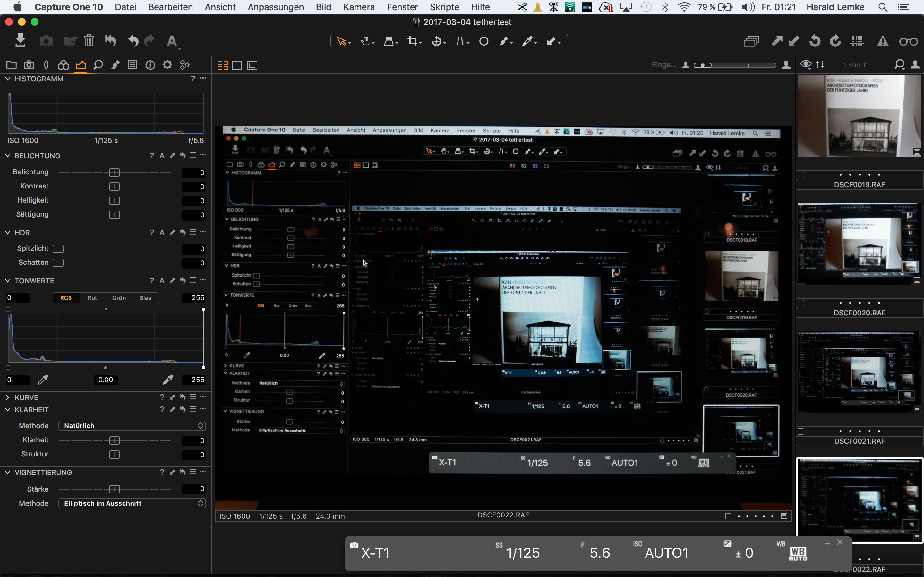The image size is (924, 577).
Task: Show exposure warning triangle icon
Action: tap(882, 41)
